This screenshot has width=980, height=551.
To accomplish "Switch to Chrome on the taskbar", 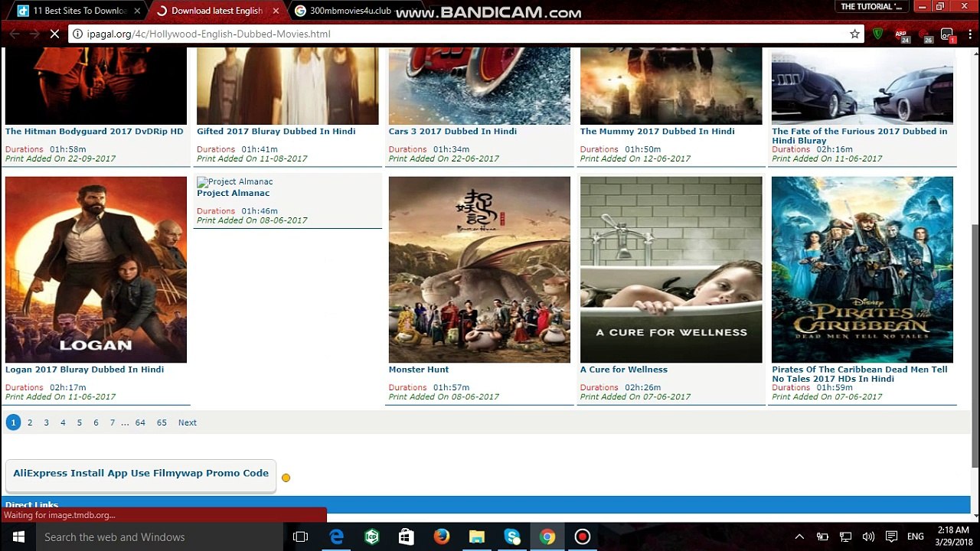I will click(x=547, y=536).
